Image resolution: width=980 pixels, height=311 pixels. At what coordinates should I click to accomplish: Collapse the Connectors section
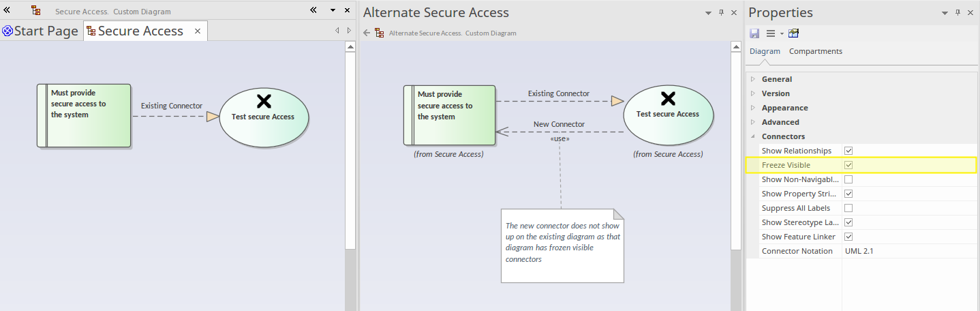pos(753,136)
